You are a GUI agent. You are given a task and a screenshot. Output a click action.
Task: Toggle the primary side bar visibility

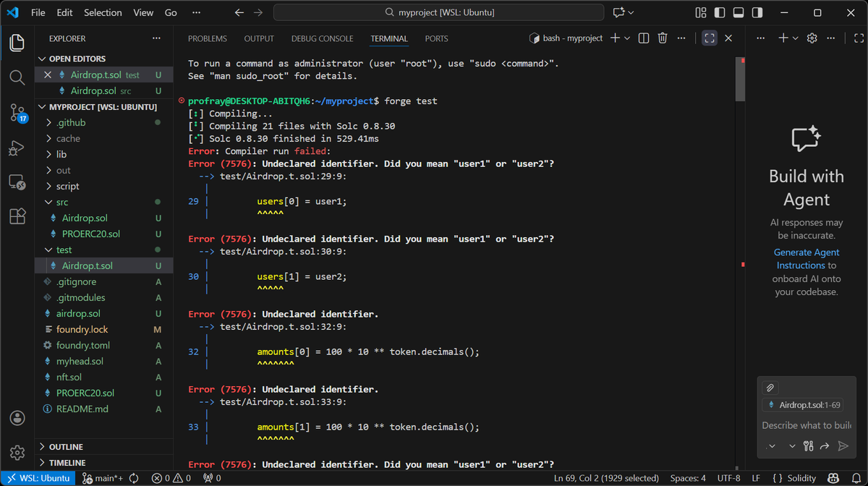tap(718, 12)
